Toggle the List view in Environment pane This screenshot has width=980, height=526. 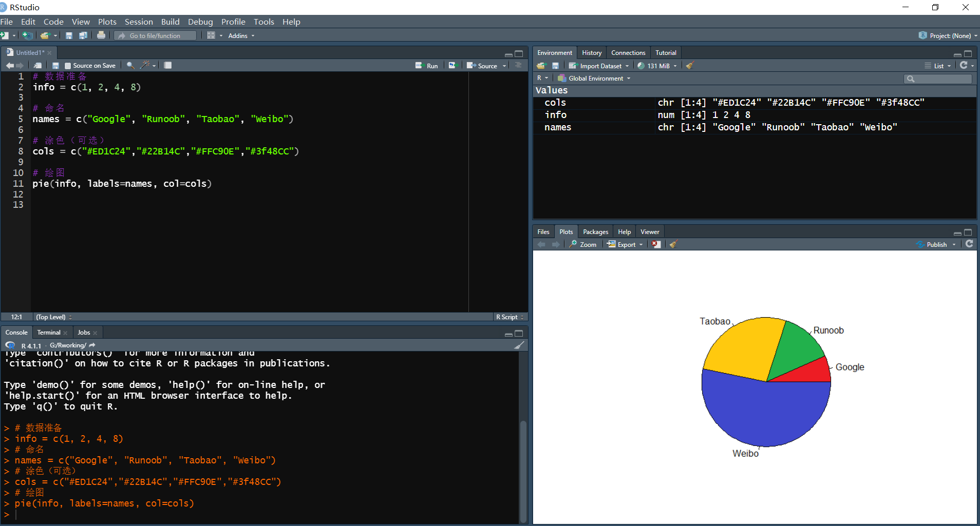(x=937, y=66)
